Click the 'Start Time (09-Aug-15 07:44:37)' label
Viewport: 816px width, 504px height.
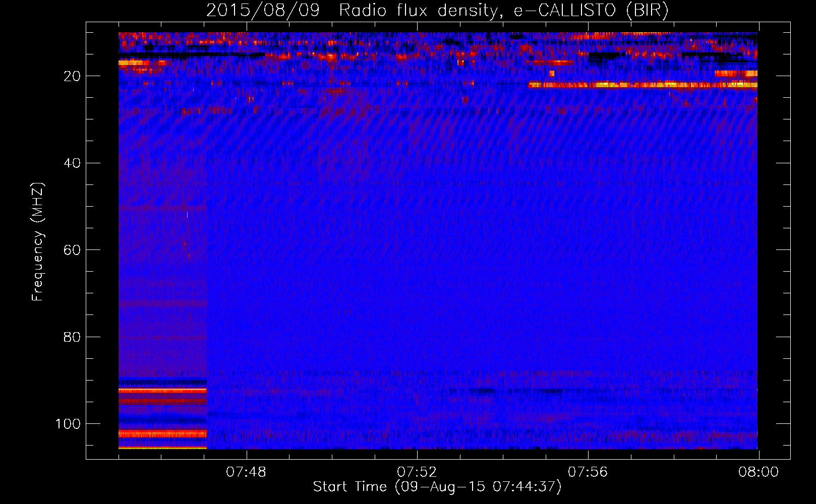437,487
